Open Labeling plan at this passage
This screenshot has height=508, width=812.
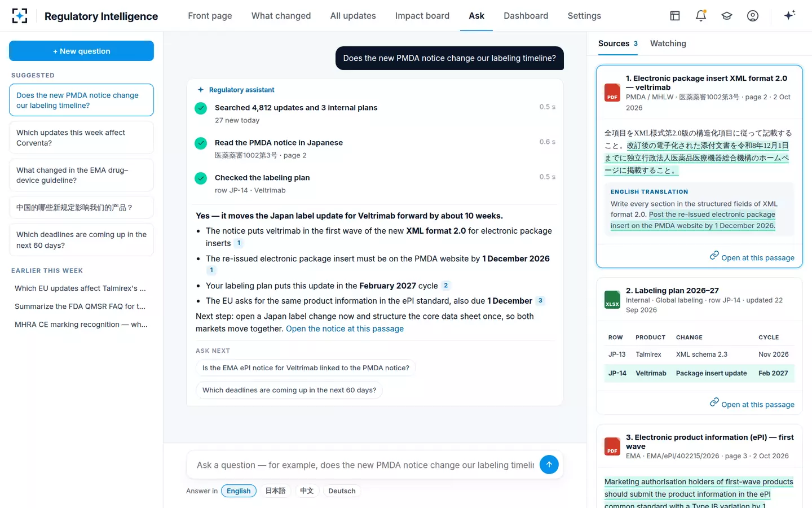pyautogui.click(x=752, y=404)
